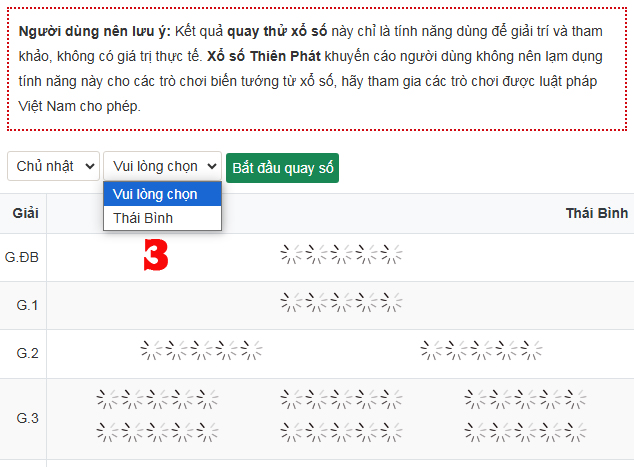
Task: Click the "Giải" column header
Action: pos(25,213)
